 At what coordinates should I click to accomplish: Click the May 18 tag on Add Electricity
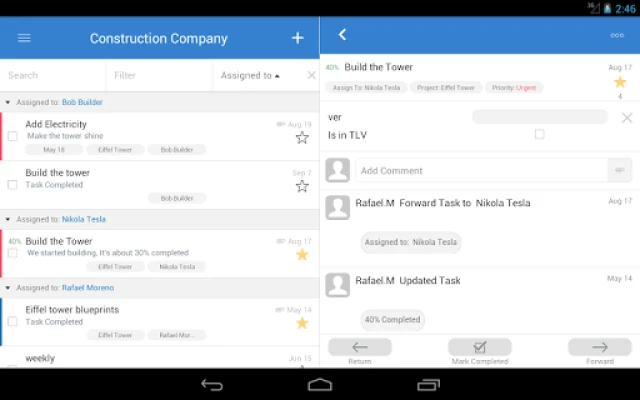point(54,150)
